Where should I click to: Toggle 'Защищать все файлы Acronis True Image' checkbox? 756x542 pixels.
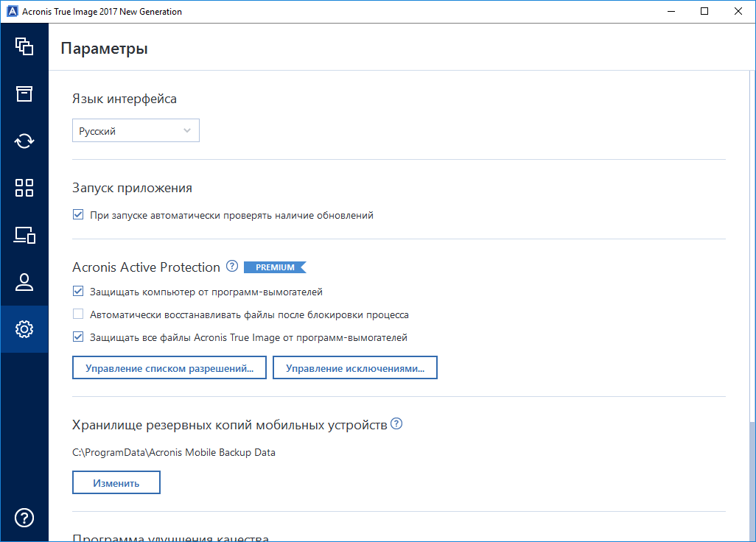(78, 337)
